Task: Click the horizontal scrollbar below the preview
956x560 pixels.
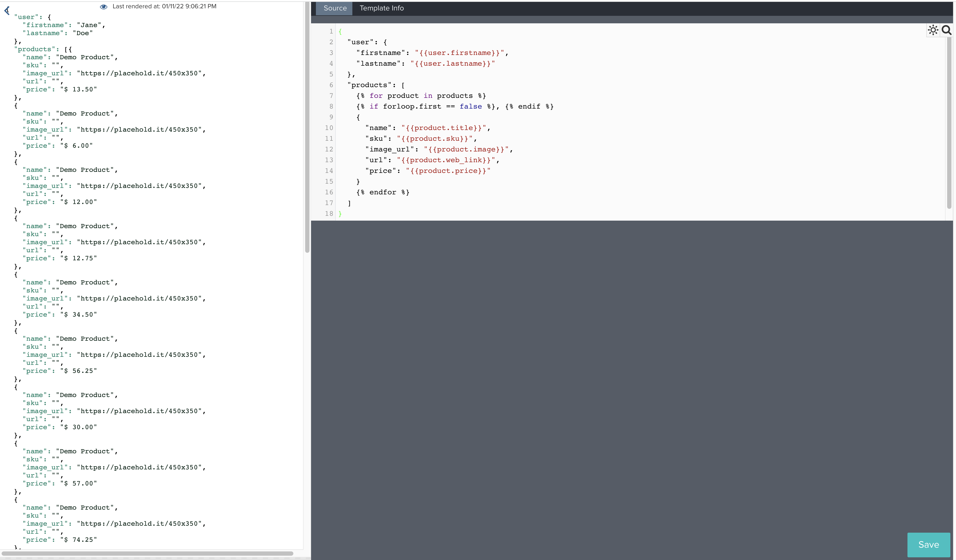Action: (148, 554)
